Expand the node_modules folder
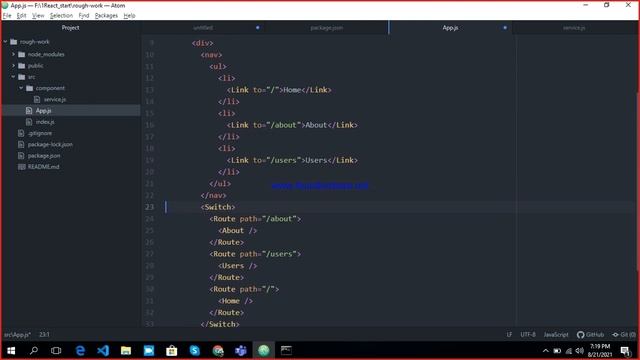This screenshot has width=640, height=360. click(13, 54)
